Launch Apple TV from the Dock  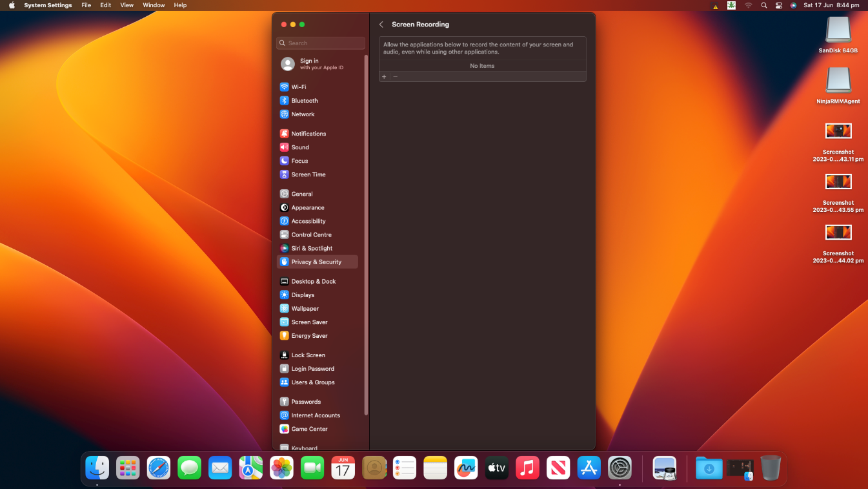click(x=497, y=468)
